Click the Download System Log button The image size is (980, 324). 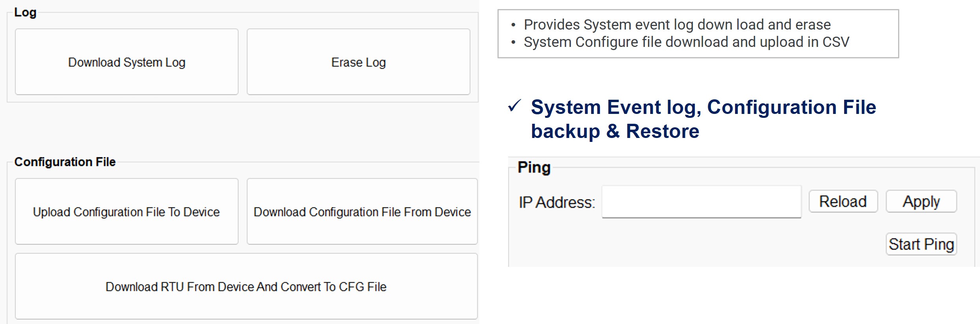coord(126,61)
